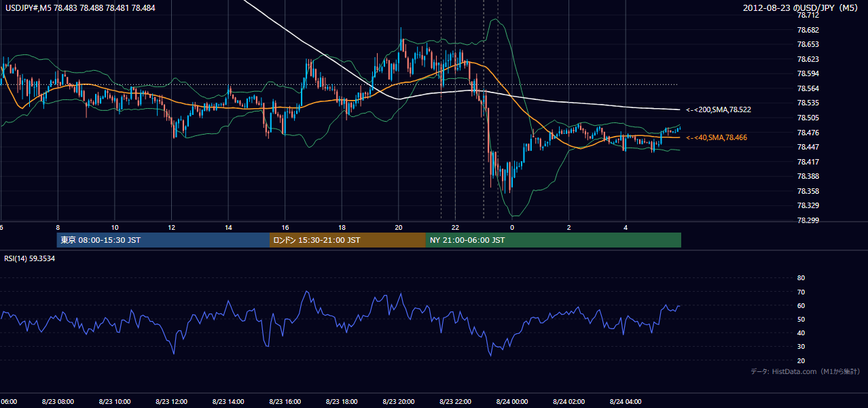Click hour tick 16 under price chart
Viewport: 868px width, 408px height.
[x=285, y=228]
